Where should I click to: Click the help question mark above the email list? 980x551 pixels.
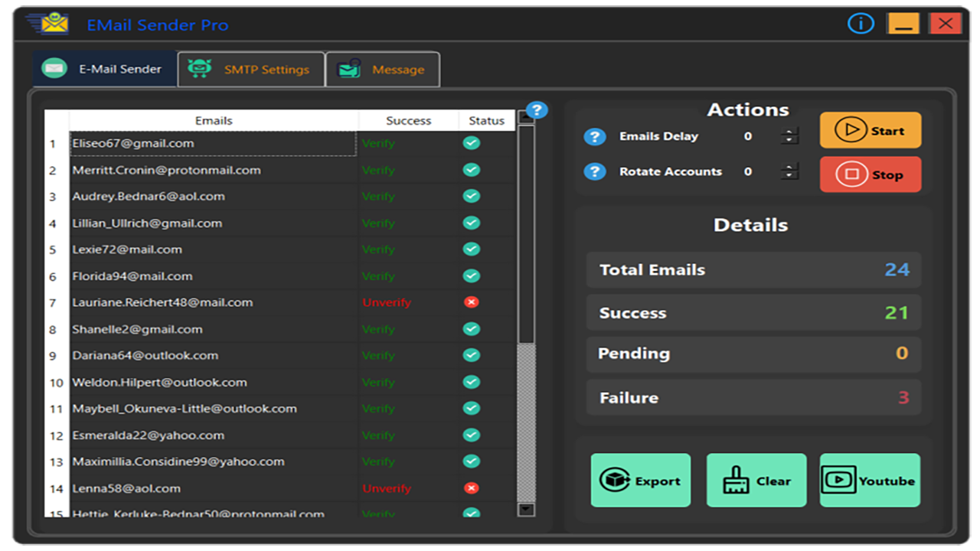536,110
